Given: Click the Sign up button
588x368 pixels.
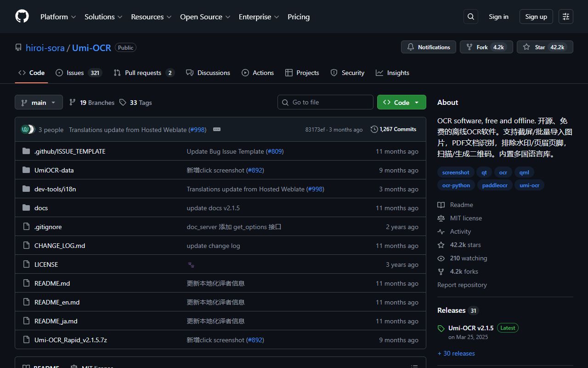Looking at the screenshot, I should (536, 17).
